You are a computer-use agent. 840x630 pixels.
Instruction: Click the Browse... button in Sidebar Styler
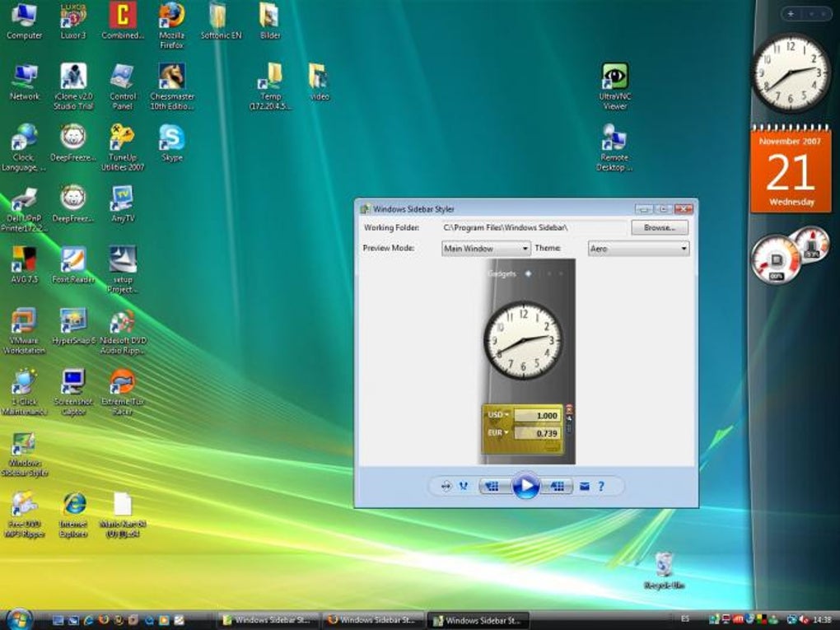coord(660,227)
